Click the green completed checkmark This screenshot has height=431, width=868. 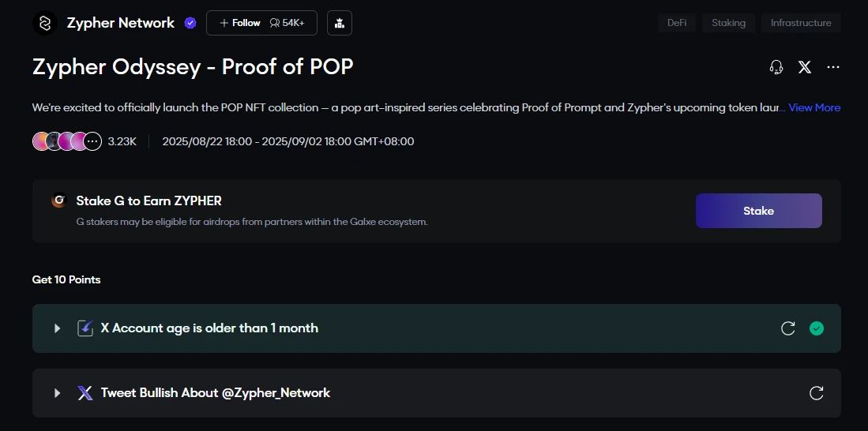[x=817, y=328]
